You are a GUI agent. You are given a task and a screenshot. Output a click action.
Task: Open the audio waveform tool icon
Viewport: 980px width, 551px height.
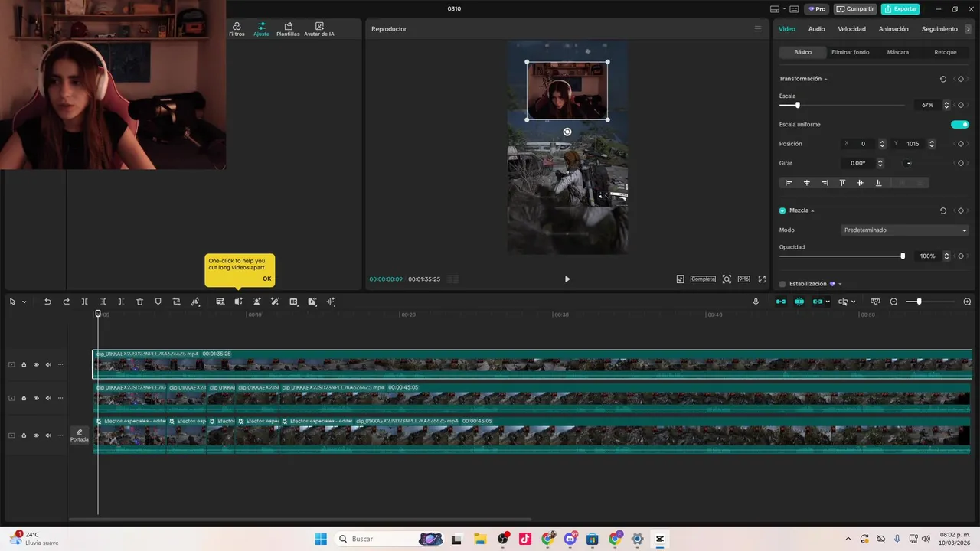(331, 302)
